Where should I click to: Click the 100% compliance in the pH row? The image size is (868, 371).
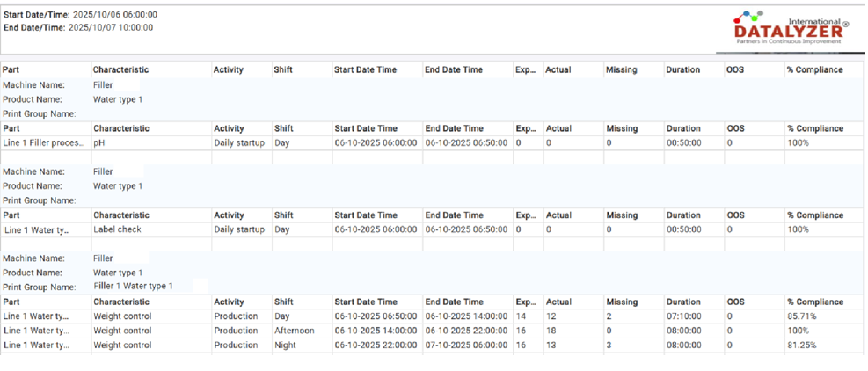[x=798, y=143]
